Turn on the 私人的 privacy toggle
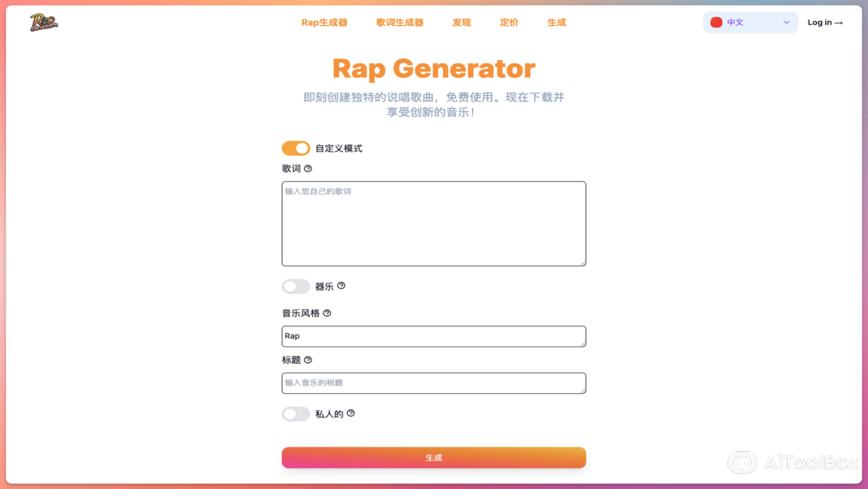Image resolution: width=868 pixels, height=489 pixels. (296, 413)
